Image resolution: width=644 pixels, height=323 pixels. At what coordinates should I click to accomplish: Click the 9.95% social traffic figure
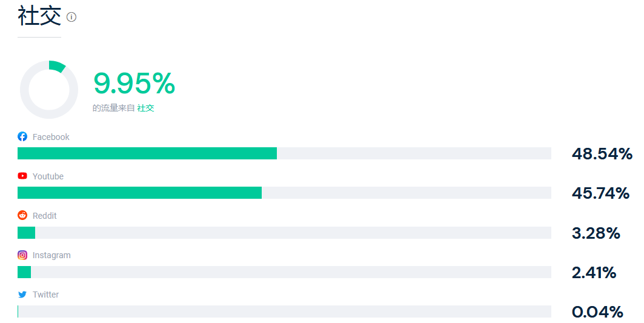coord(134,84)
